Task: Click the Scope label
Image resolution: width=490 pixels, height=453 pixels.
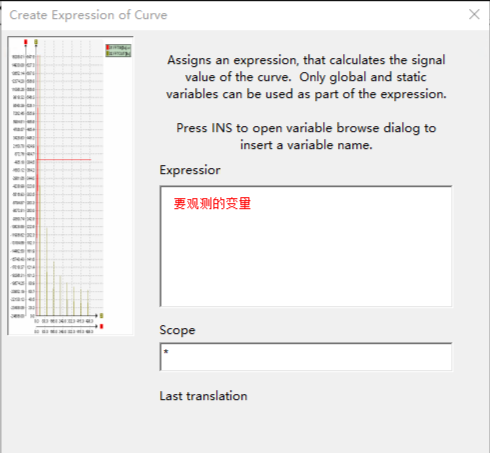Action: [177, 330]
